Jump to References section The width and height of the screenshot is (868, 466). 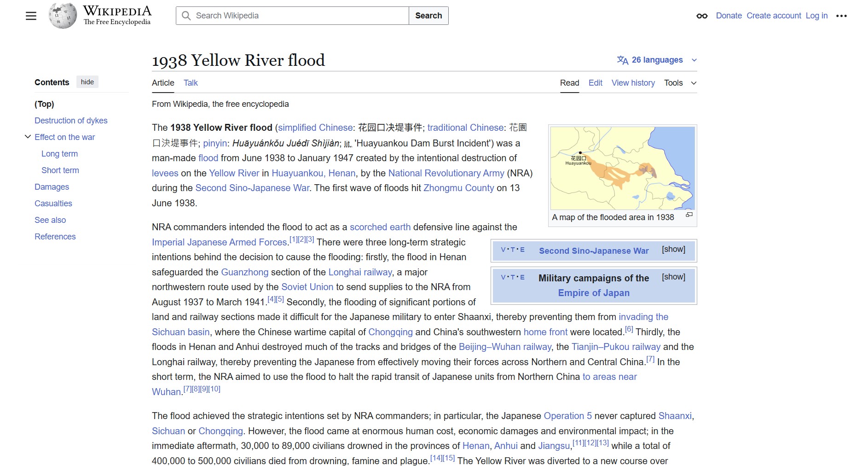[x=55, y=237]
